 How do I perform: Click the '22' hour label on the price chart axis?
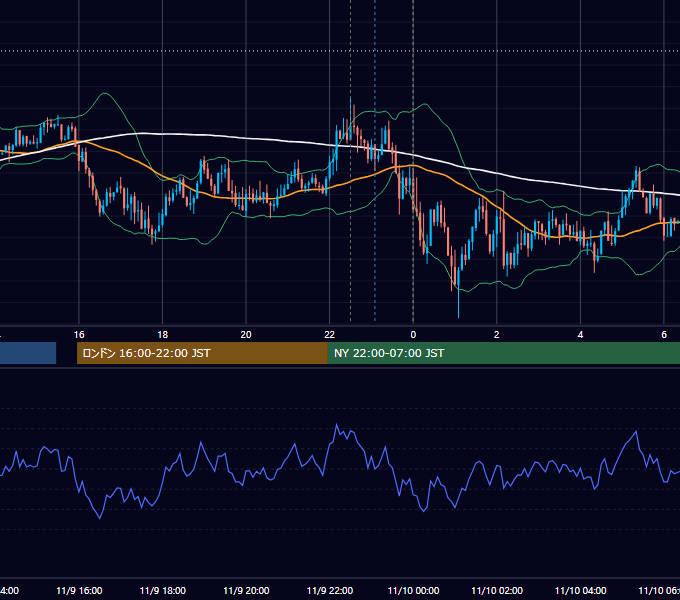tap(330, 335)
